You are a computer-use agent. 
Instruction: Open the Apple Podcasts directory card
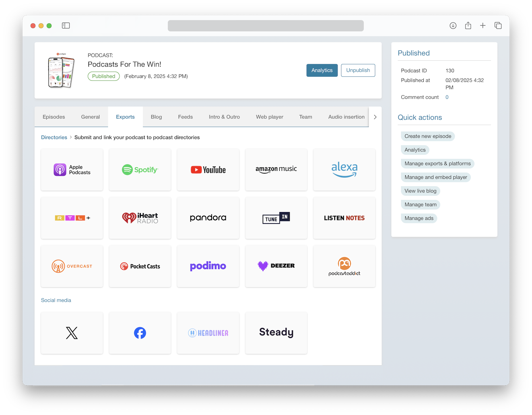point(72,170)
